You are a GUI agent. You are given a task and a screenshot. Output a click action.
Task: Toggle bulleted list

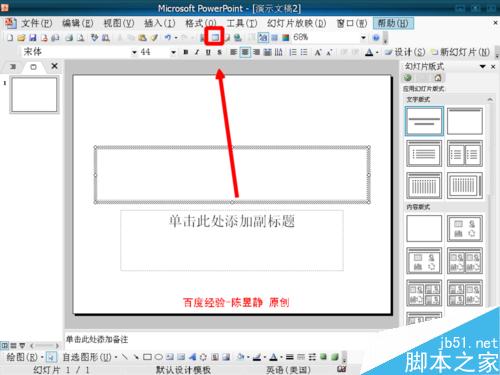[x=304, y=52]
